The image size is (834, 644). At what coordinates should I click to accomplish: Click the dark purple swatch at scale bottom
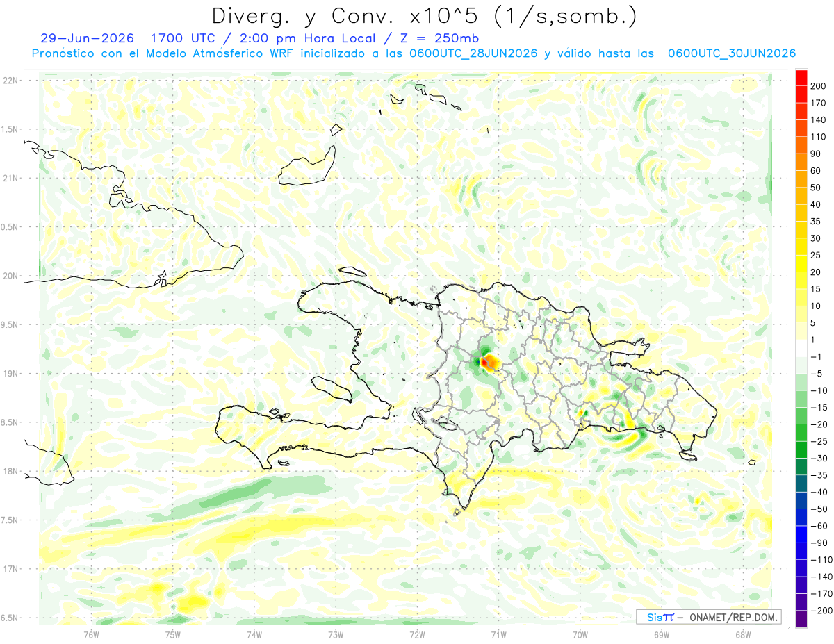[802, 619]
